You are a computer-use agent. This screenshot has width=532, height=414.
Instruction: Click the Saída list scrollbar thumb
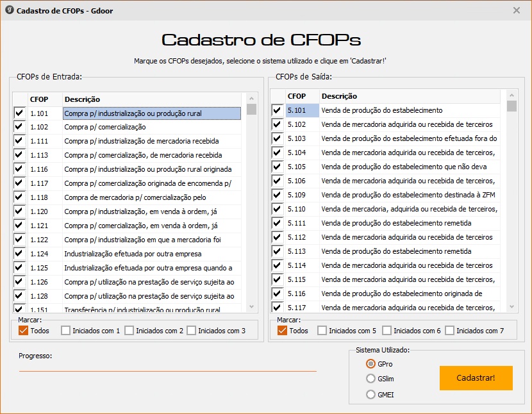pyautogui.click(x=511, y=106)
